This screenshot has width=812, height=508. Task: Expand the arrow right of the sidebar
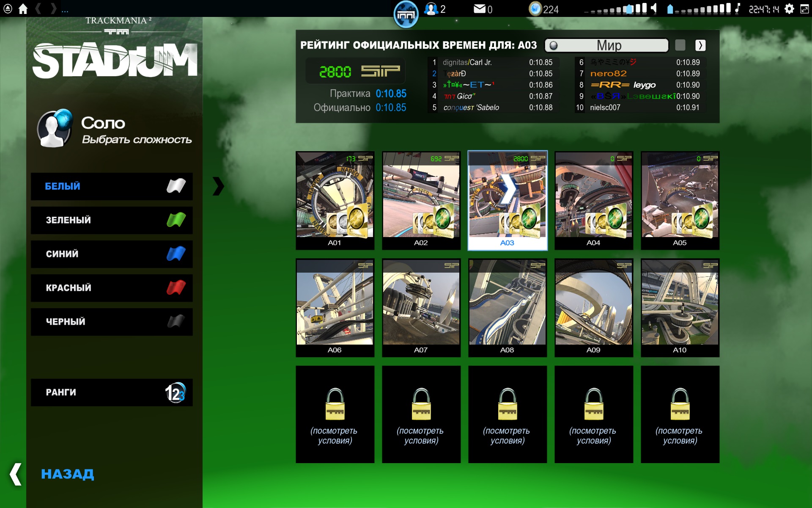coord(218,186)
